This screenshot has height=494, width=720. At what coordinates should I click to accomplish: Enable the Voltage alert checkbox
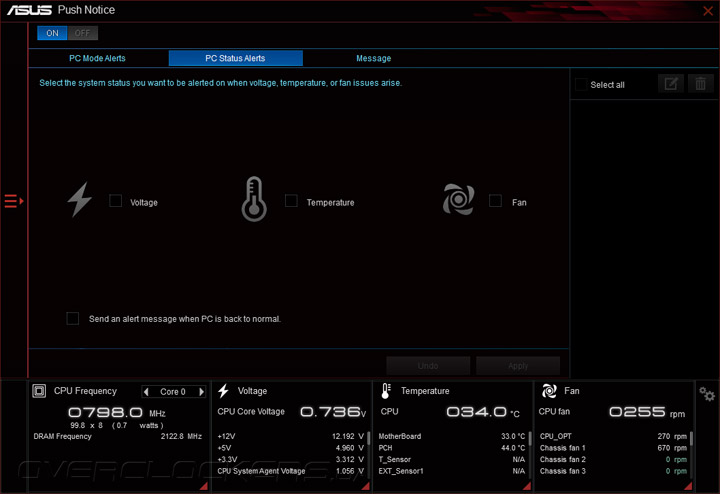(116, 201)
